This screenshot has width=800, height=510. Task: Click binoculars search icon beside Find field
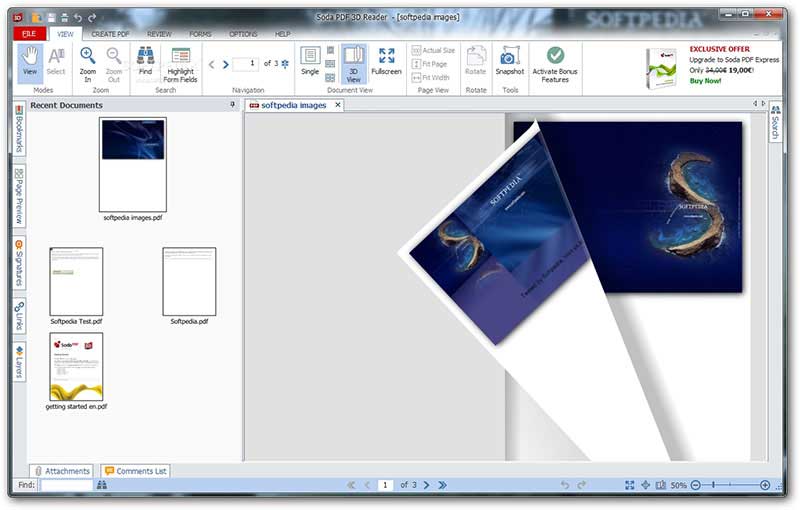point(102,484)
